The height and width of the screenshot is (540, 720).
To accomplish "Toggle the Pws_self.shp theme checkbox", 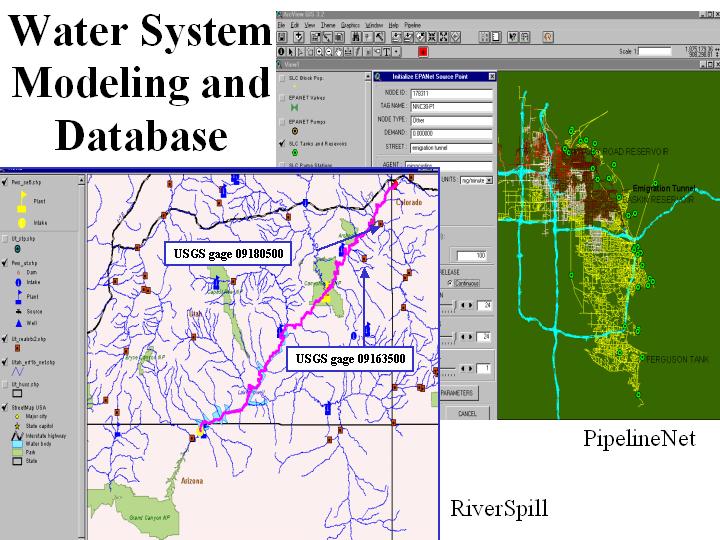I will [5, 182].
